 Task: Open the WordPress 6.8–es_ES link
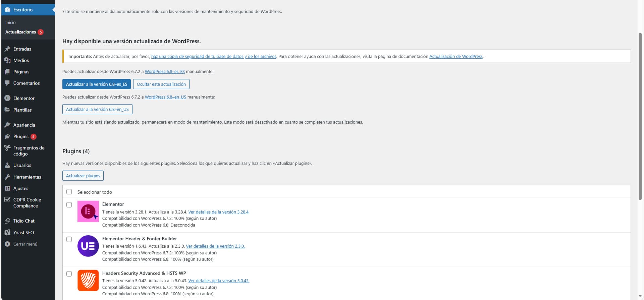165,71
